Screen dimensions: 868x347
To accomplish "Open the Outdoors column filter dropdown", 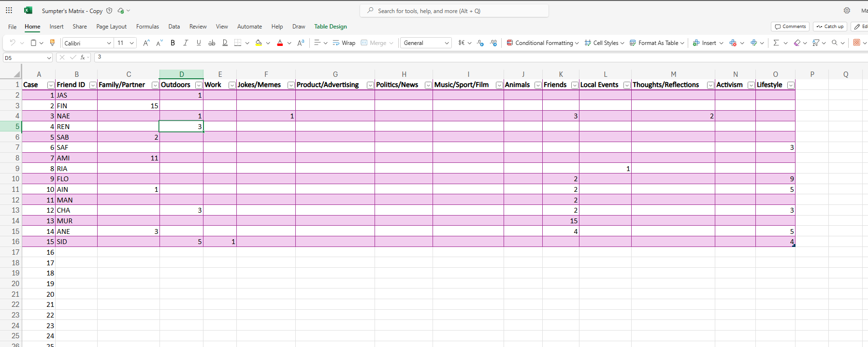I will tap(198, 85).
